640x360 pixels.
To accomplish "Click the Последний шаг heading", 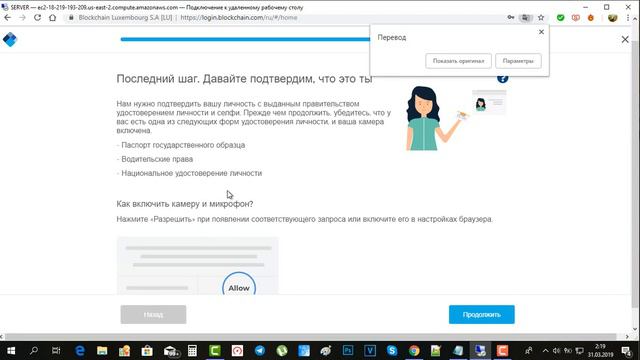I will 244,79.
